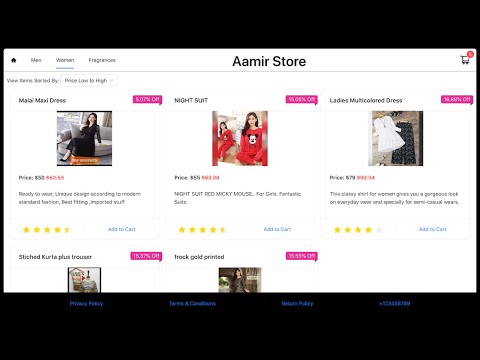
Task: Click Malai Maxi Dress discount badge
Action: coord(147,99)
